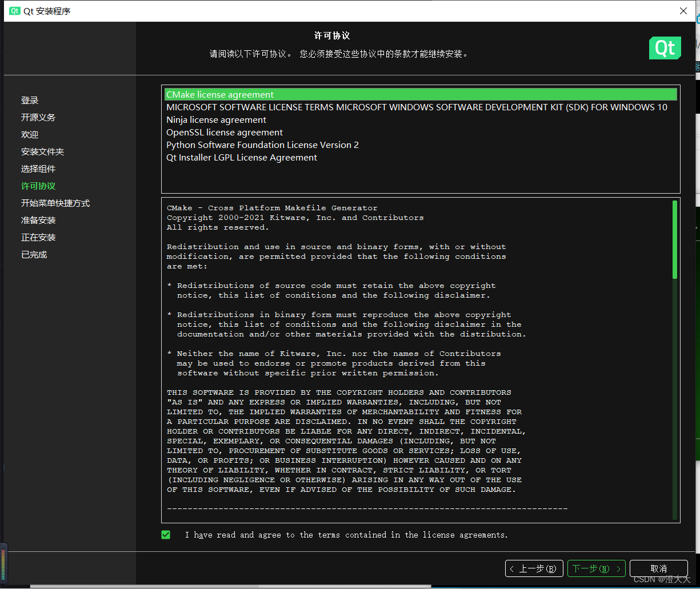The image size is (700, 589).
Task: Click the 取消 cancel button
Action: pyautogui.click(x=658, y=568)
